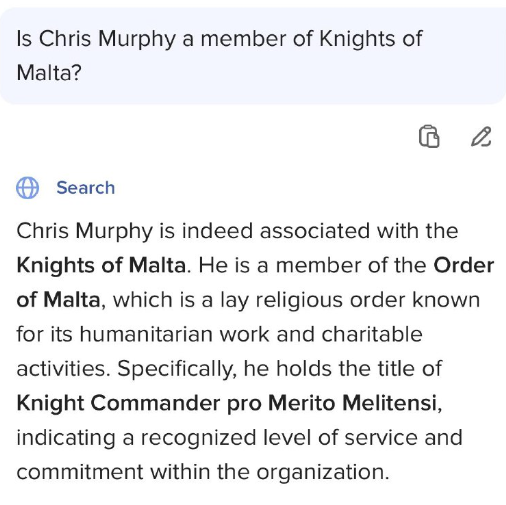Click the phrase 'humanitarian work' in the reply

click(174, 334)
